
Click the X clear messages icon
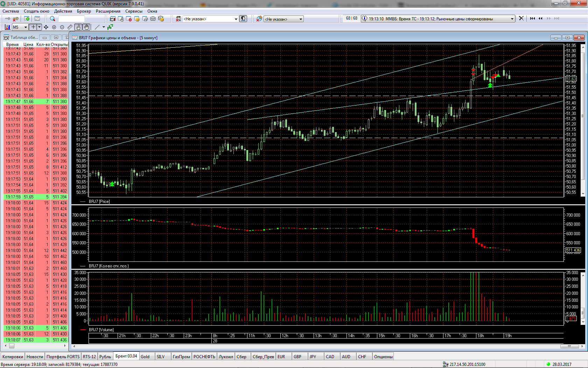(x=521, y=18)
